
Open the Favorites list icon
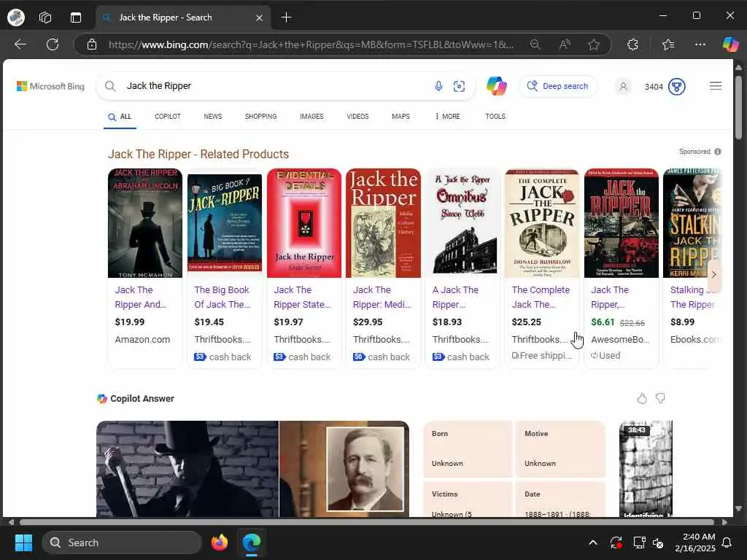tap(668, 44)
